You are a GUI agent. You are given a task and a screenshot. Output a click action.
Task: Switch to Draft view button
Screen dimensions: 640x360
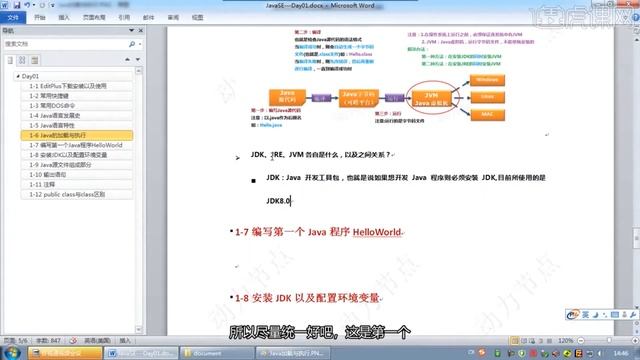[x=549, y=340]
